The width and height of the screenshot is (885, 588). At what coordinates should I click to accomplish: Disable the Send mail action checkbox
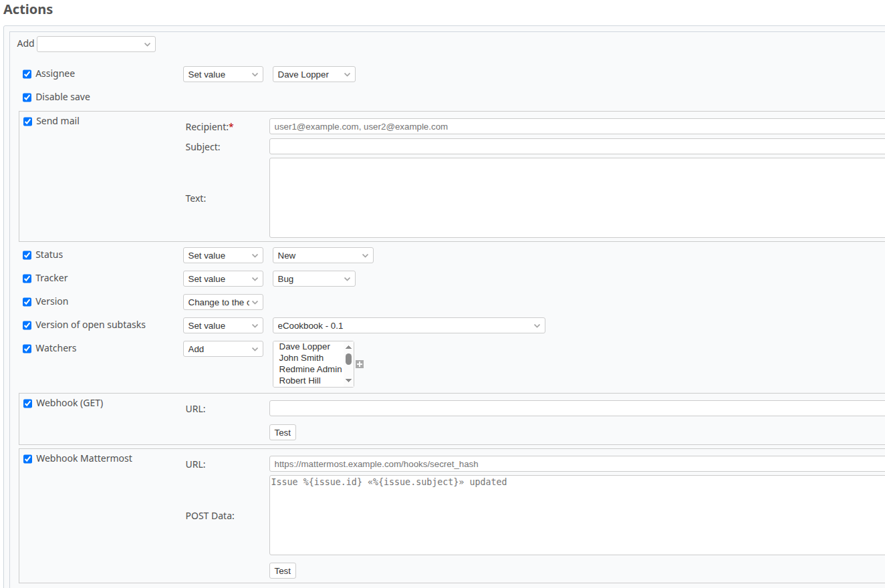(28, 122)
